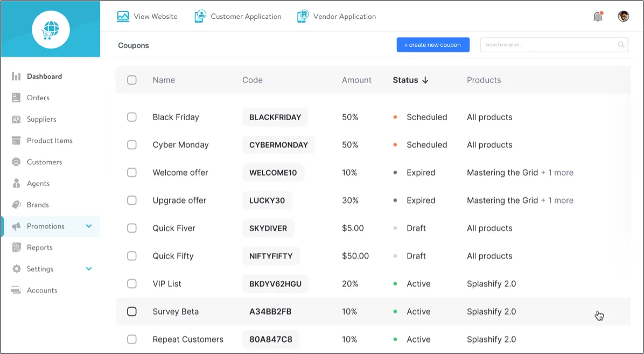Click the Dashboard bar chart icon

[16, 77]
